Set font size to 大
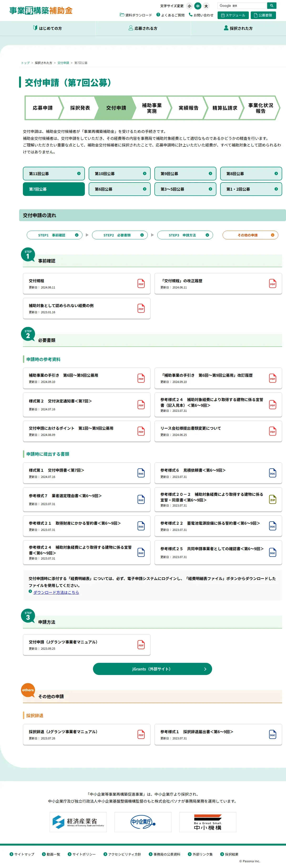This screenshot has width=286, height=868. tap(206, 6)
